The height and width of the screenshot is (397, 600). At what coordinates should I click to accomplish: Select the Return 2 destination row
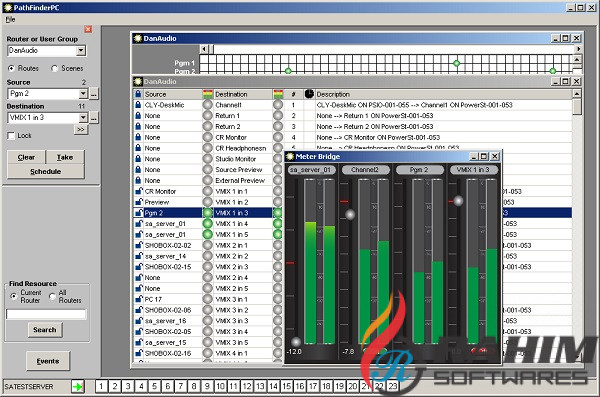(352, 126)
